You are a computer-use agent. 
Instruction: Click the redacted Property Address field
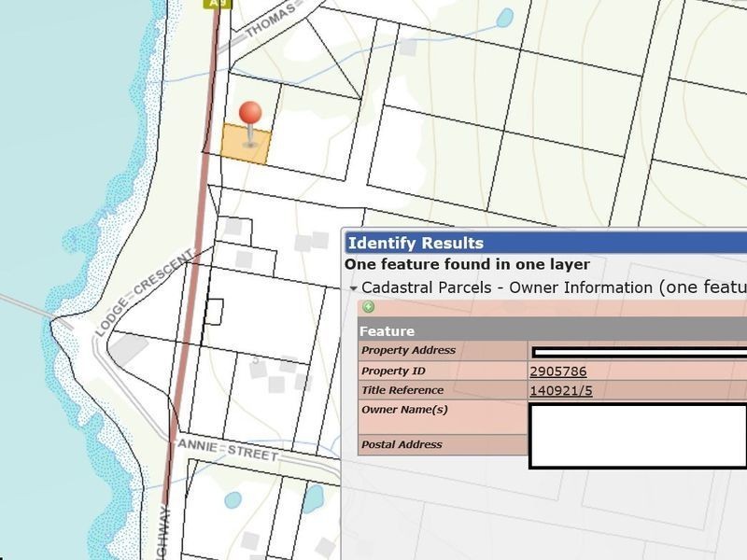[640, 353]
